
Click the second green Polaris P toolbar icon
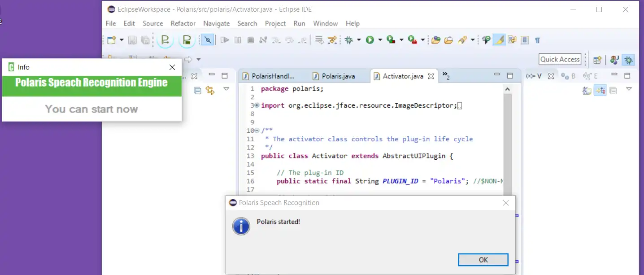tap(187, 40)
